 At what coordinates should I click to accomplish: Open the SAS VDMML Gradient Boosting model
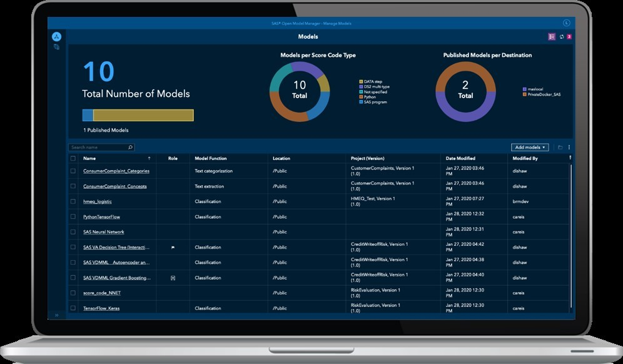tap(117, 278)
